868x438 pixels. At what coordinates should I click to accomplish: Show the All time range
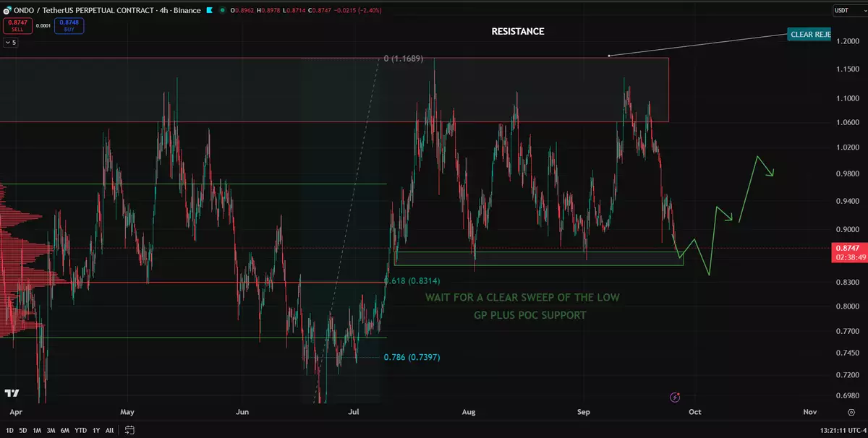tap(109, 430)
